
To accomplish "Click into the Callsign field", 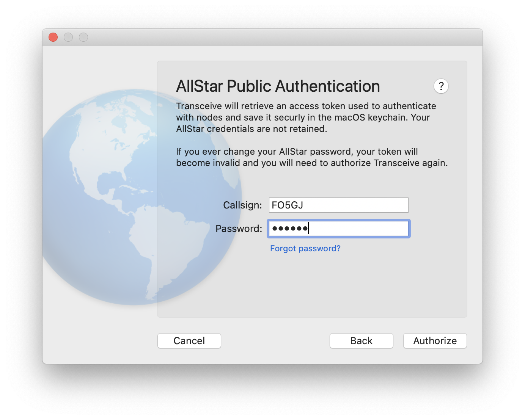I will click(338, 205).
